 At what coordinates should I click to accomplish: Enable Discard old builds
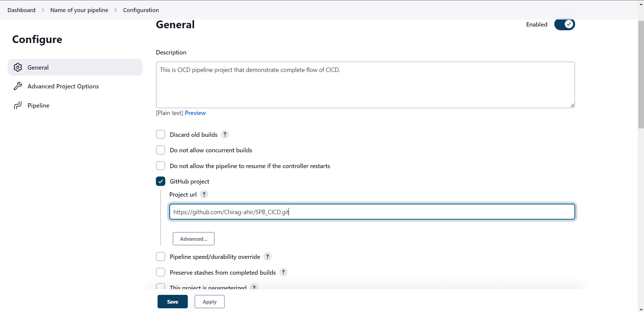pos(161,134)
